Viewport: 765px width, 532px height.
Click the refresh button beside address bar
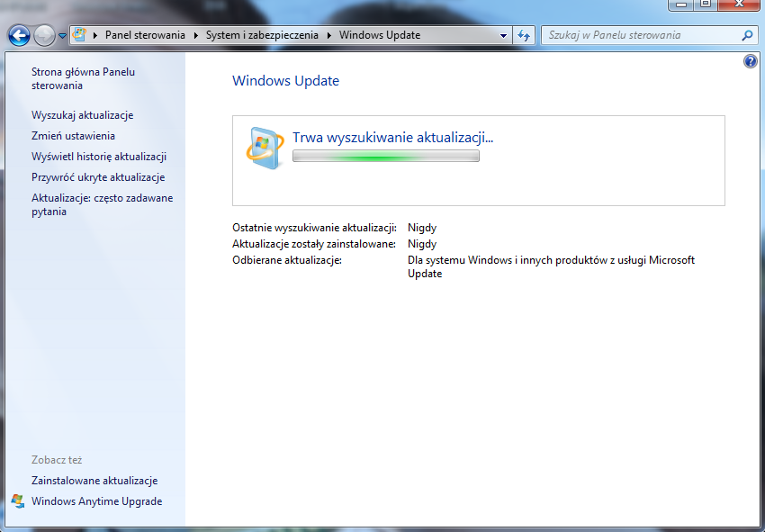tap(524, 35)
